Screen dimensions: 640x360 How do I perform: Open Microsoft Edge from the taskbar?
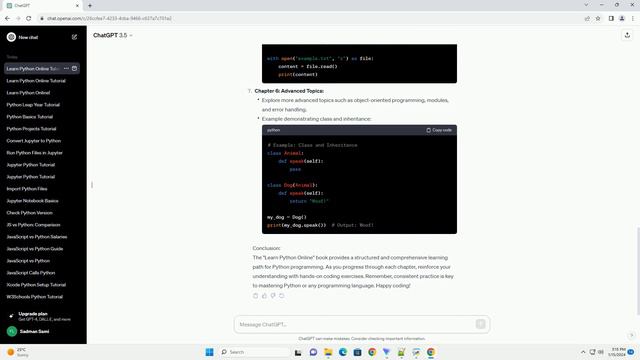coord(343,352)
